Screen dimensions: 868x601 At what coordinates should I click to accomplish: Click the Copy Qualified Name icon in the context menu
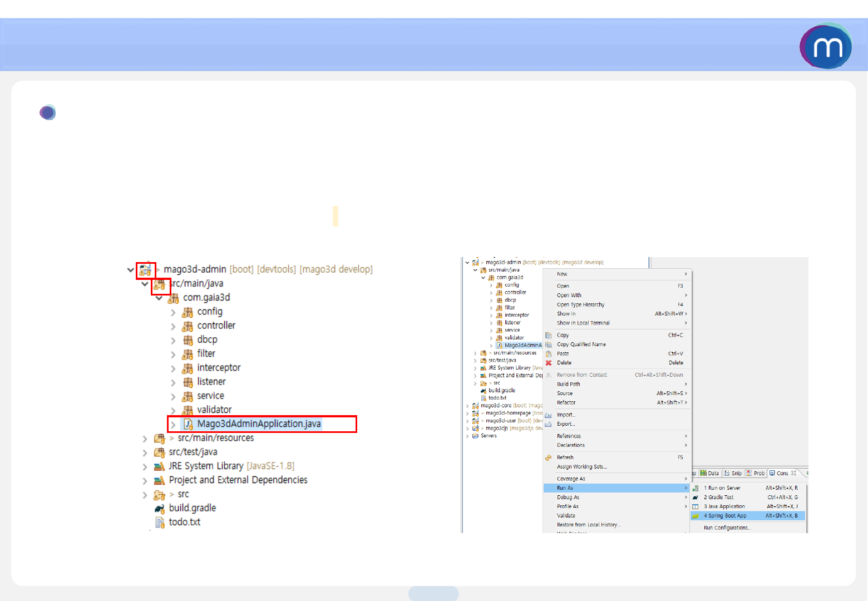(x=549, y=344)
